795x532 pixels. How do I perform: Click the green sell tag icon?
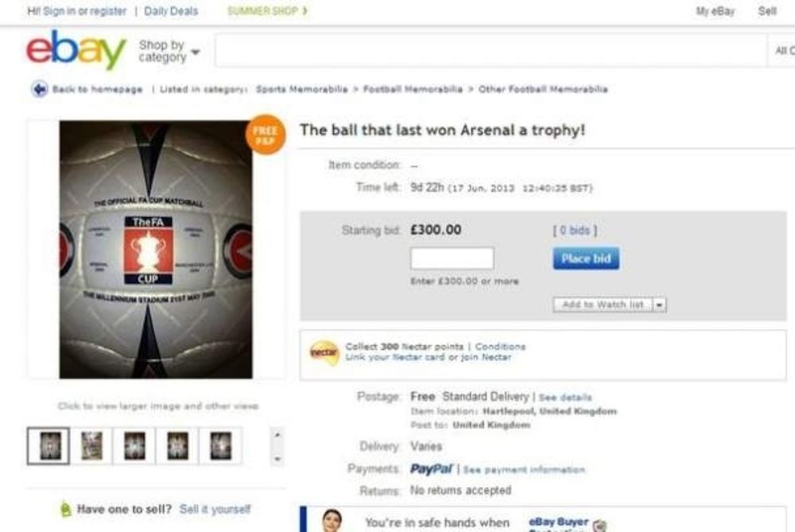[x=65, y=509]
